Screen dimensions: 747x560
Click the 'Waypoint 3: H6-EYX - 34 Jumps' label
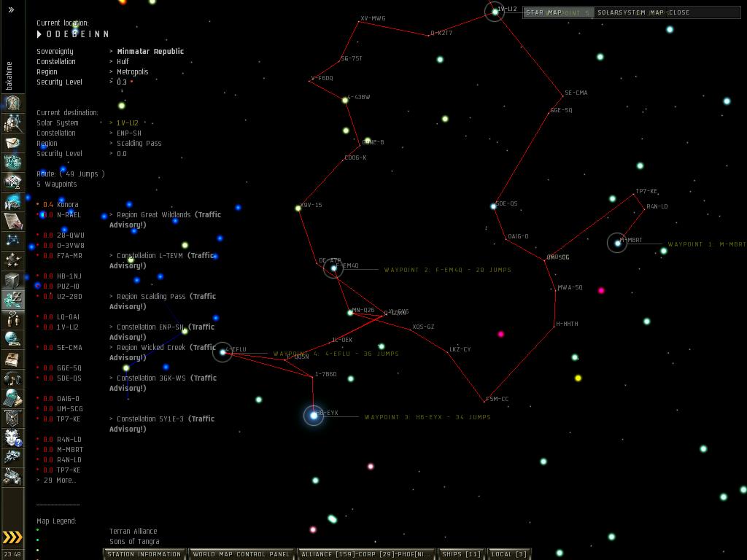click(x=427, y=417)
